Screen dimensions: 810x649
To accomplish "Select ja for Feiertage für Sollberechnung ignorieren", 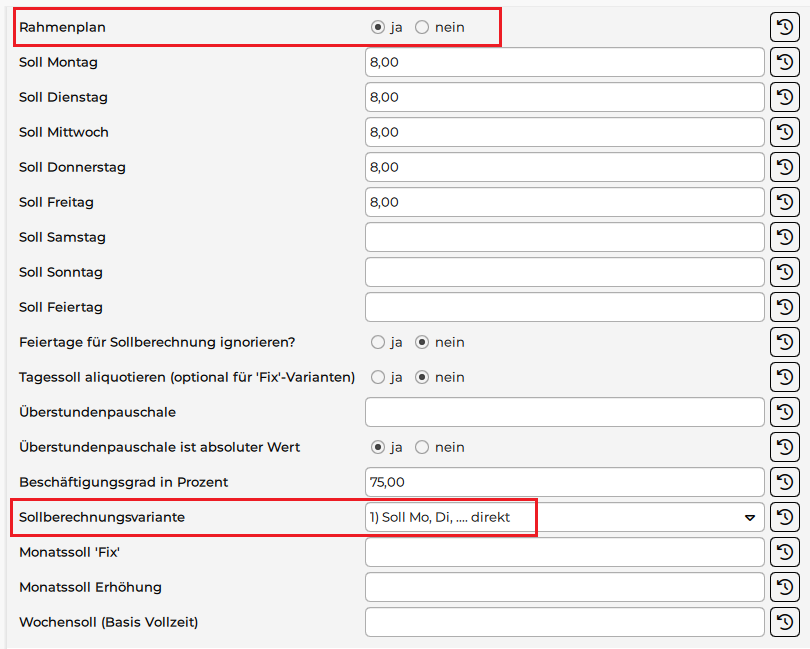I will tap(378, 342).
